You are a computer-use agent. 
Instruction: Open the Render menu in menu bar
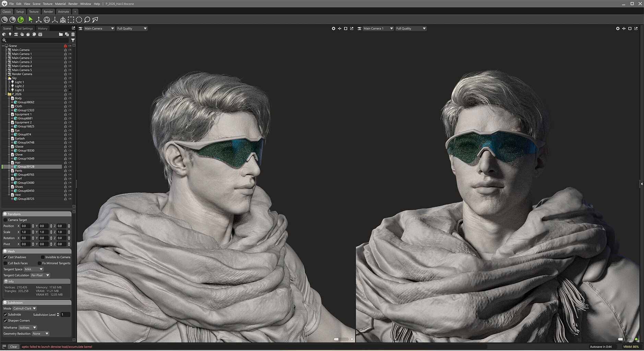click(73, 4)
